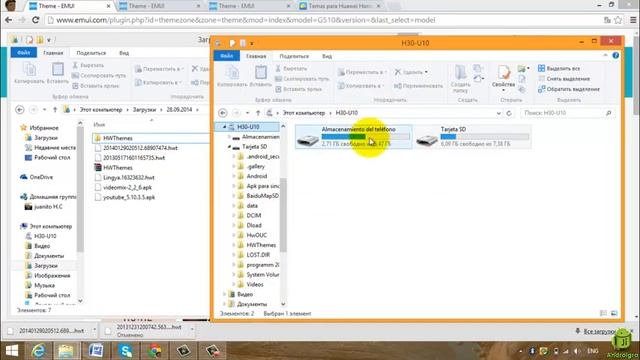Open Help icon in H30-U10 window
Screen dimensions: 640x360
pos(616,56)
